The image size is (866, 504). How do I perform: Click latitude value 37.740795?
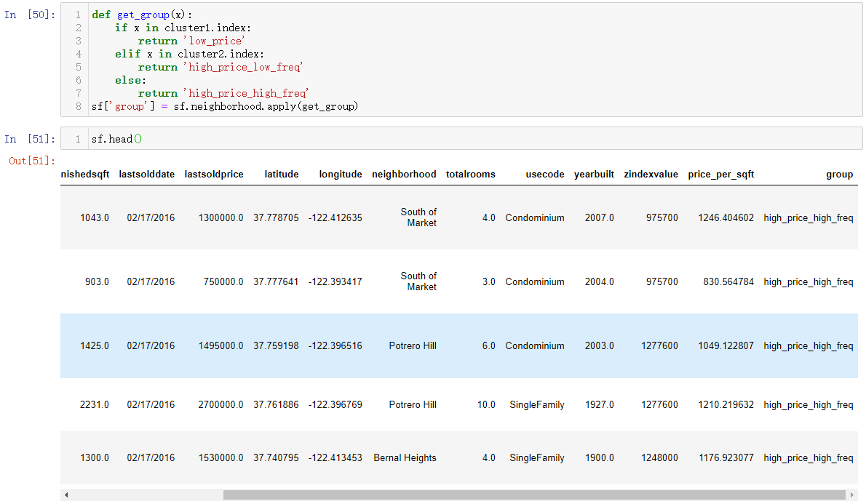(x=276, y=458)
